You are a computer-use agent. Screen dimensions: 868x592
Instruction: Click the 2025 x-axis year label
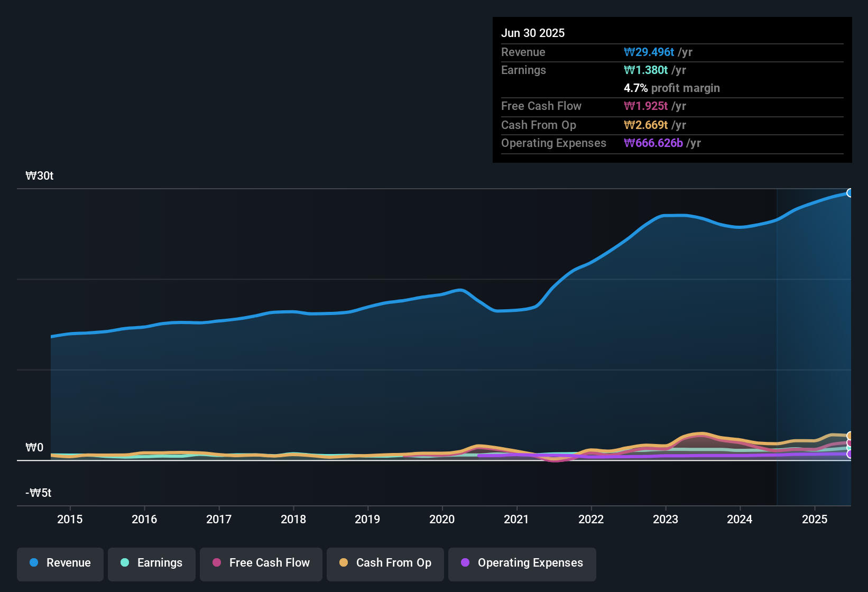[x=815, y=519]
